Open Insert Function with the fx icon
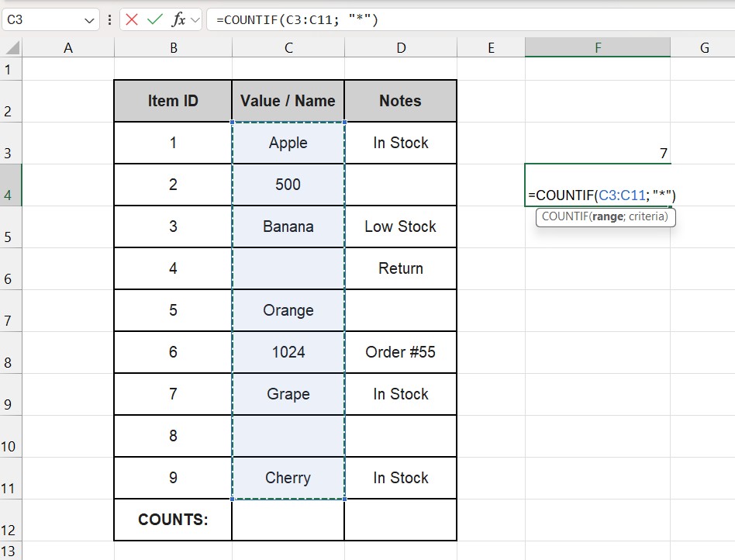 [x=178, y=19]
